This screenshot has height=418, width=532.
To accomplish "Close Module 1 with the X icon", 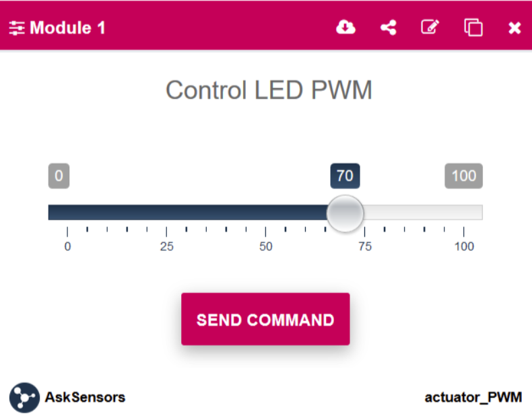I will [514, 28].
